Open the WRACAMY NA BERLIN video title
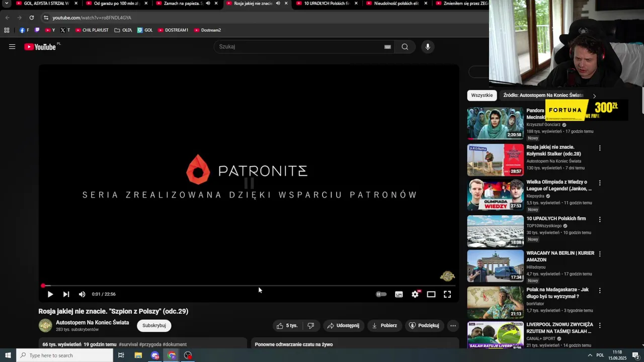 pos(560,256)
